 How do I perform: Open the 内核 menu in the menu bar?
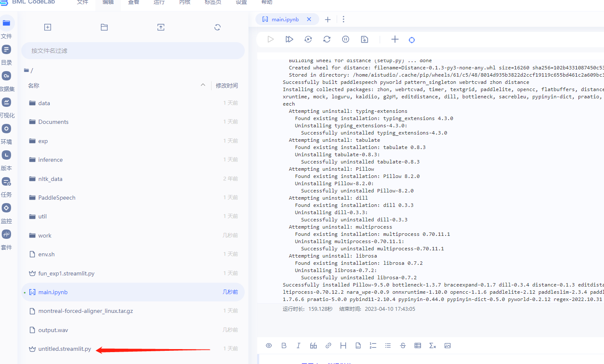pos(185,2)
